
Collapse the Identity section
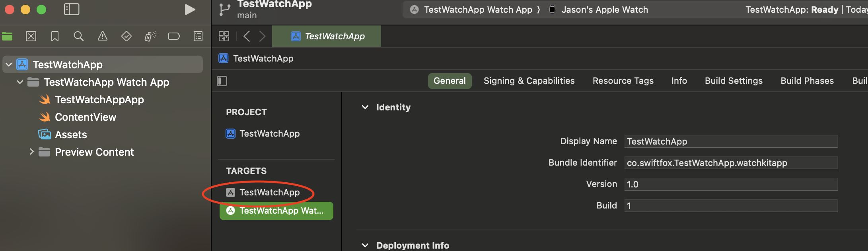click(x=365, y=107)
